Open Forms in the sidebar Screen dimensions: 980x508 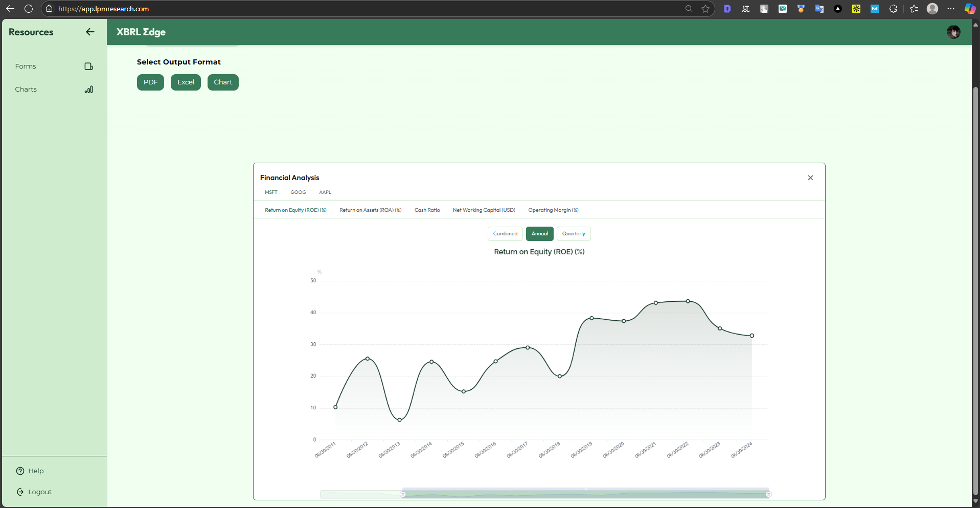[x=26, y=67]
